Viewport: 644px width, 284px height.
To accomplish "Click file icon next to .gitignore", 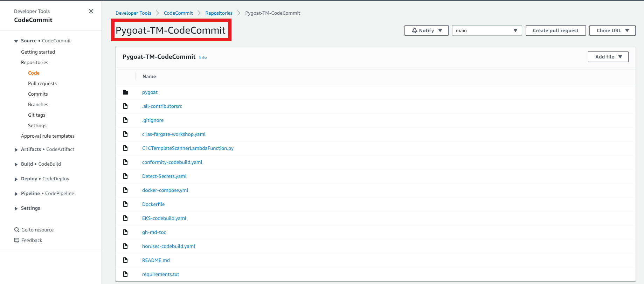I will tap(125, 120).
